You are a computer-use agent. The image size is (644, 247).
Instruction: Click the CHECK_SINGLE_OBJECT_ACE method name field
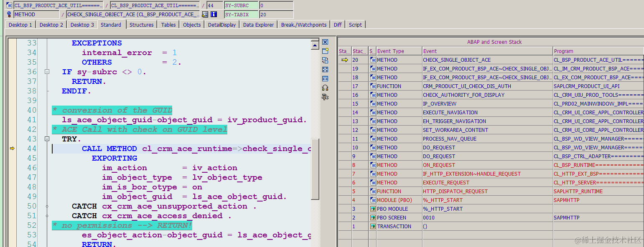[133, 14]
